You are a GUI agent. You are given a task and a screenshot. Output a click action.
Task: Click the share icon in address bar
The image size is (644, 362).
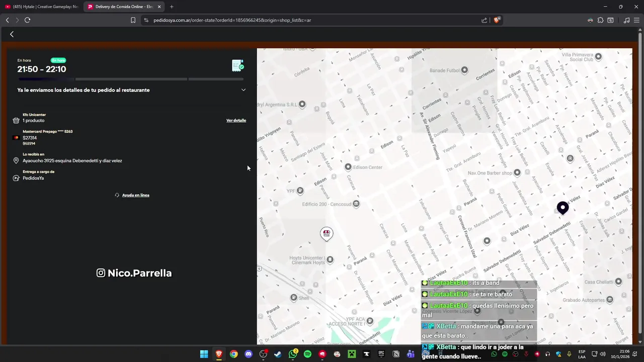484,20
